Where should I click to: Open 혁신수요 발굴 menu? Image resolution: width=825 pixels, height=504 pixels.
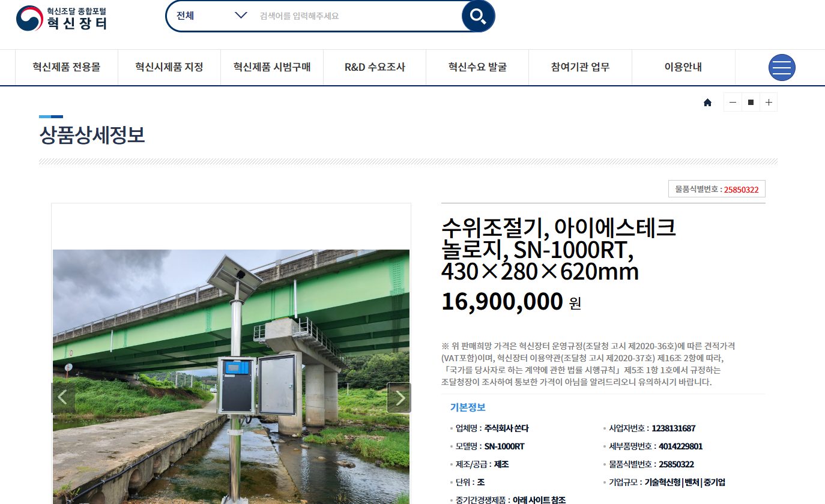point(477,67)
